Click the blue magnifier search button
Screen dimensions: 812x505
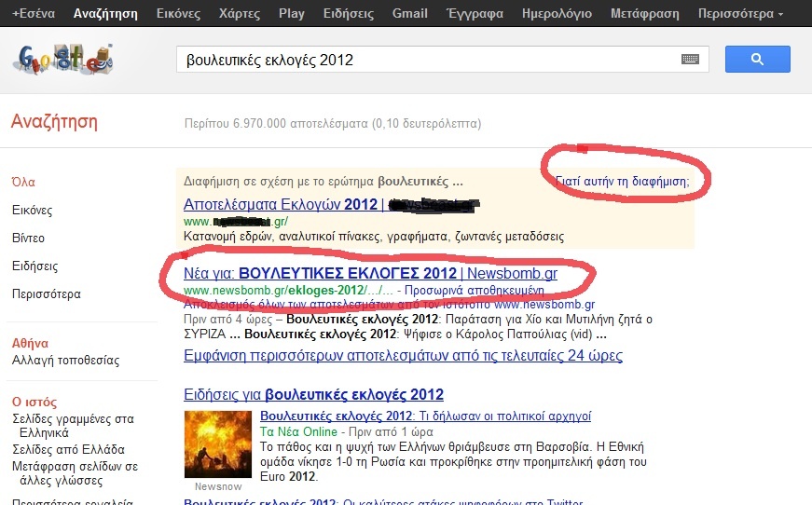tap(757, 60)
